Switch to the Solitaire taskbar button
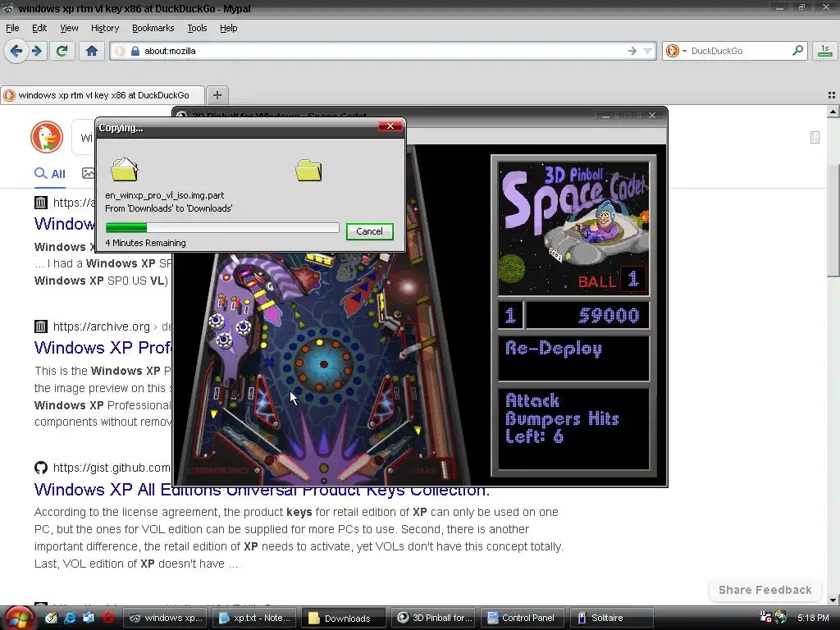This screenshot has height=630, width=840. pyautogui.click(x=610, y=618)
